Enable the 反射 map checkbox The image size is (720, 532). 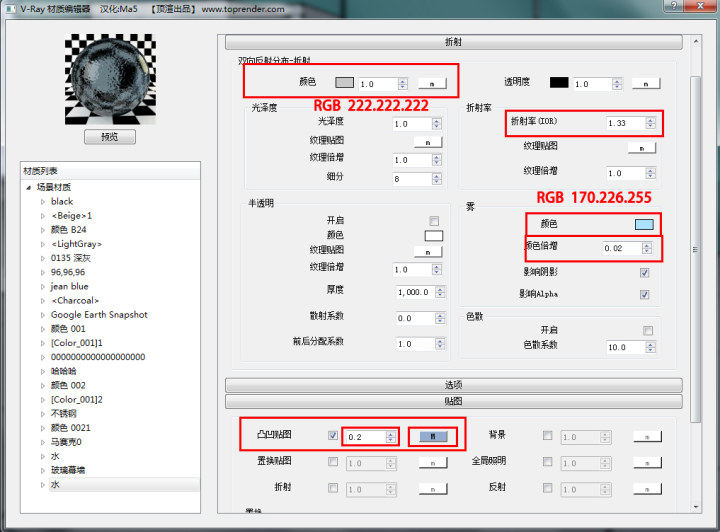click(547, 487)
